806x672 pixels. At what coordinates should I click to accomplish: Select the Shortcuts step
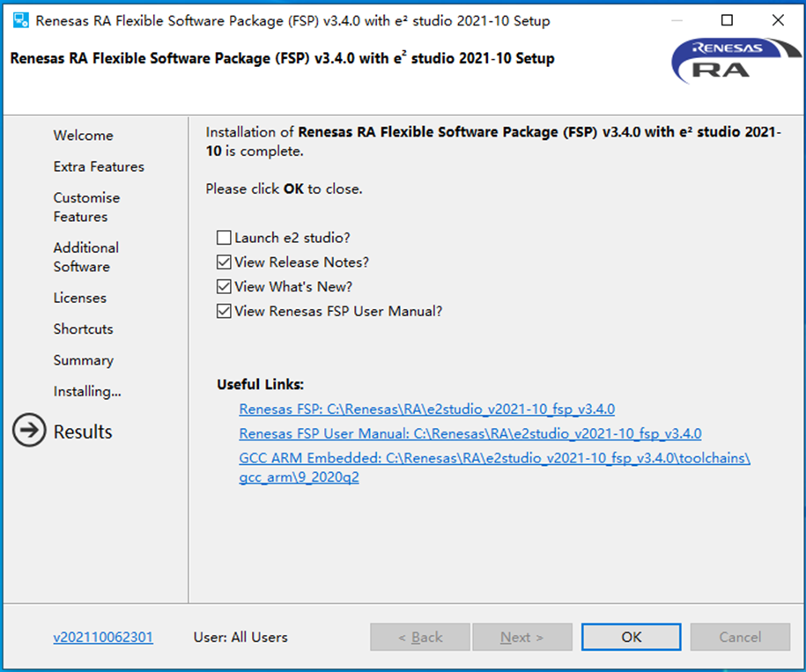84,329
